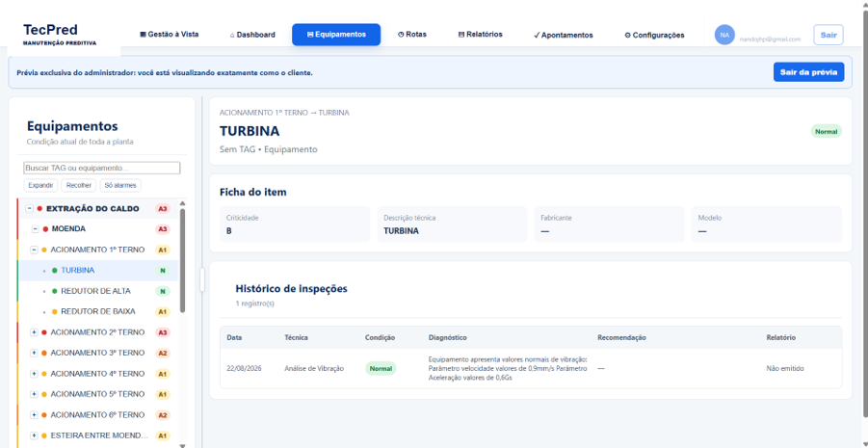868x448 pixels.
Task: Collapse the ACIONAMENTO 1º TERNO node
Action: [x=34, y=250]
